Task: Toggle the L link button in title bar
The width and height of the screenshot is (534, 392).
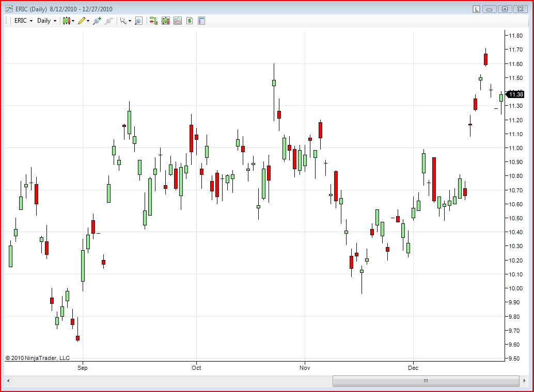Action: click(x=477, y=9)
